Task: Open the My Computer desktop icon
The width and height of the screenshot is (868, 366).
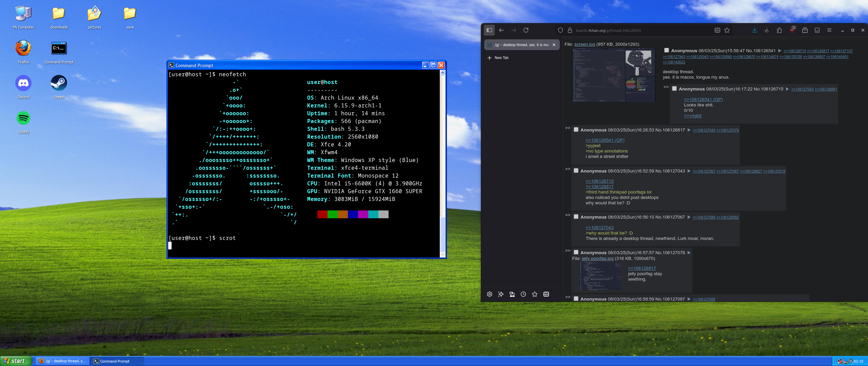Action: (23, 17)
